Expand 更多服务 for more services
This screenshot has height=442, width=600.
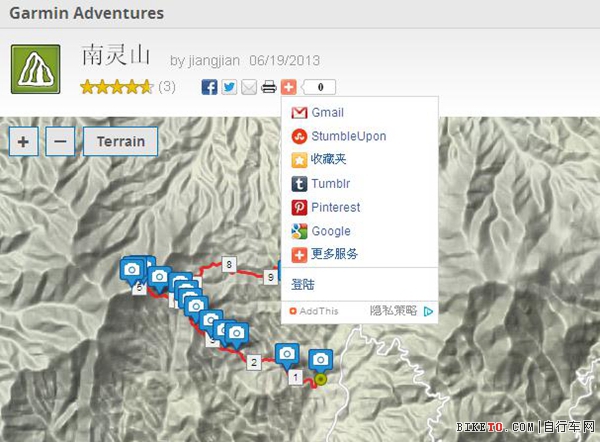(334, 254)
